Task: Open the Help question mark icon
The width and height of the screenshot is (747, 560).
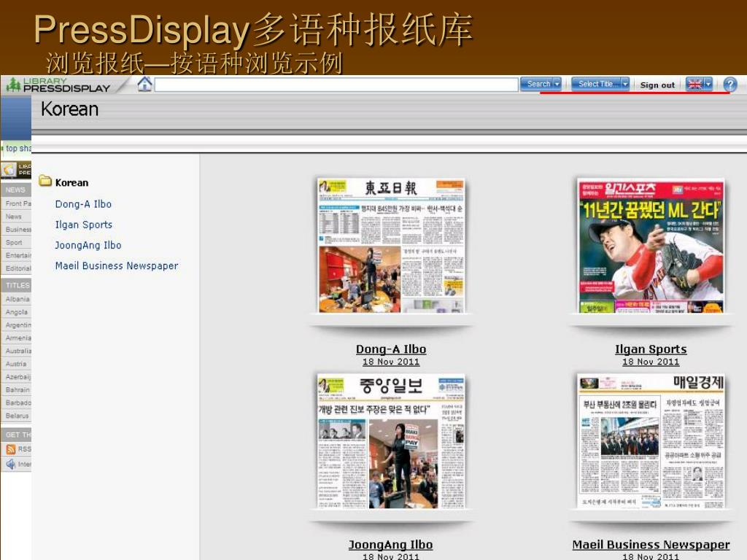Action: (729, 85)
